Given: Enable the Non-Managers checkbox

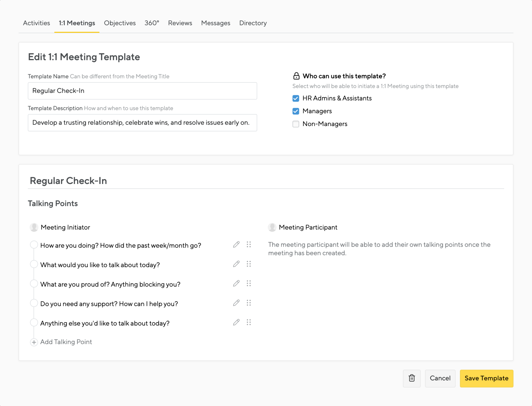Looking at the screenshot, I should (296, 124).
